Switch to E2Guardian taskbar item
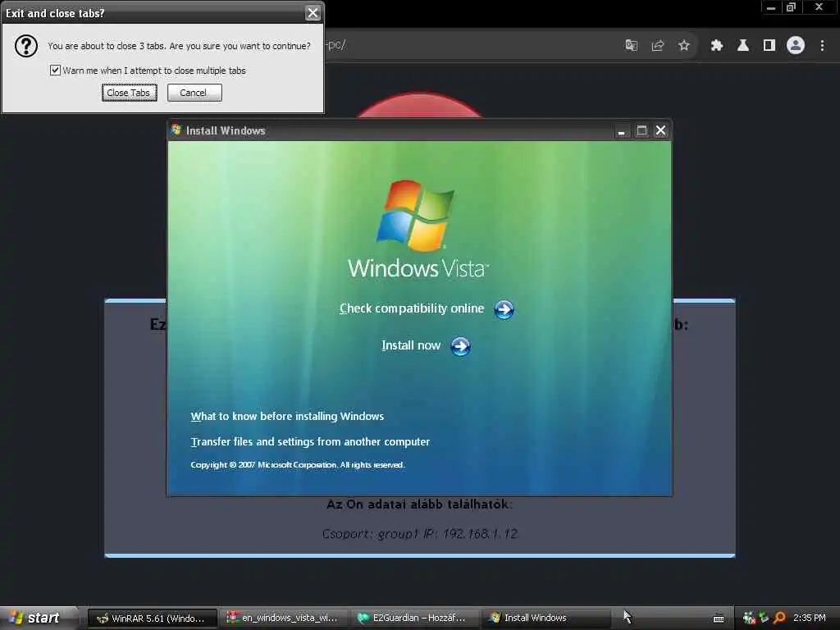 point(414,619)
